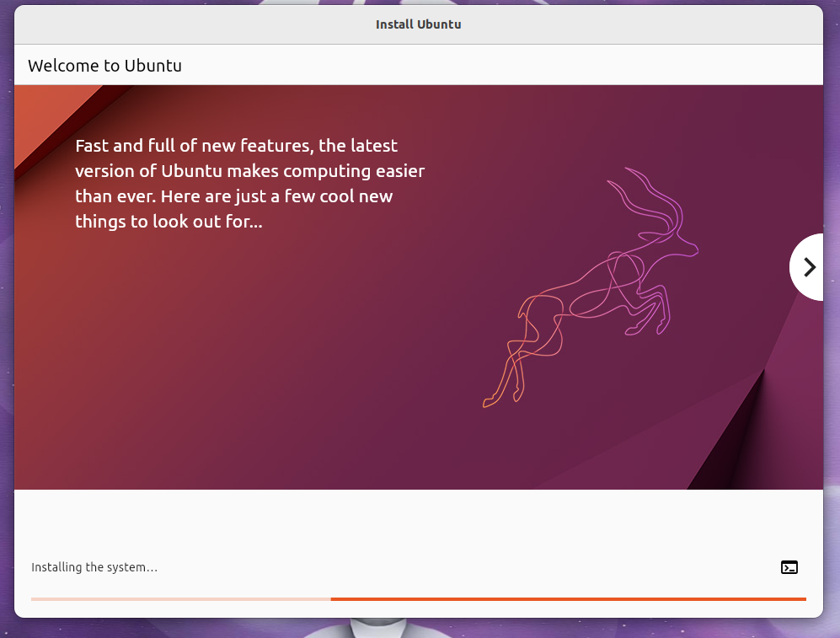Click the 'Installing the system...' status label
840x638 pixels.
(x=94, y=567)
